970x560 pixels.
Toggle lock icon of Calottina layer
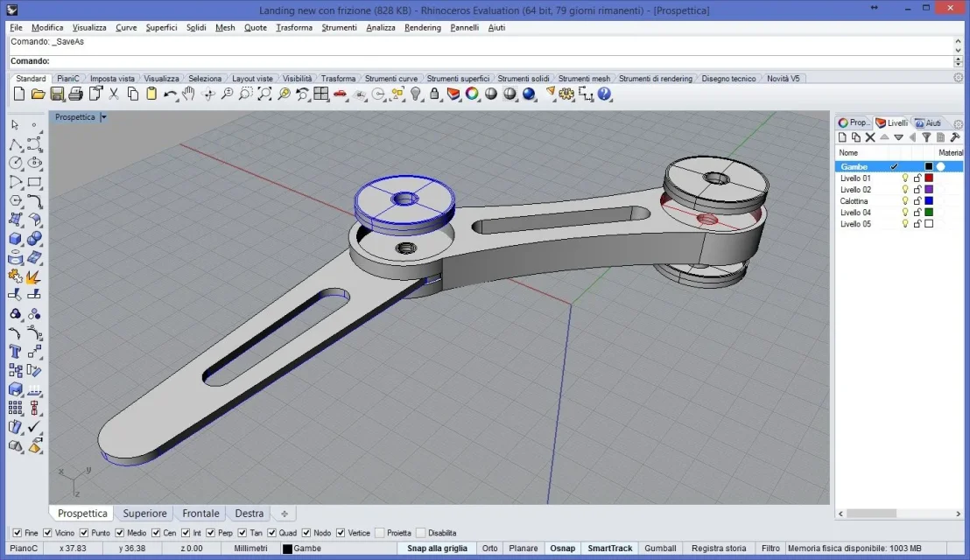[917, 201]
